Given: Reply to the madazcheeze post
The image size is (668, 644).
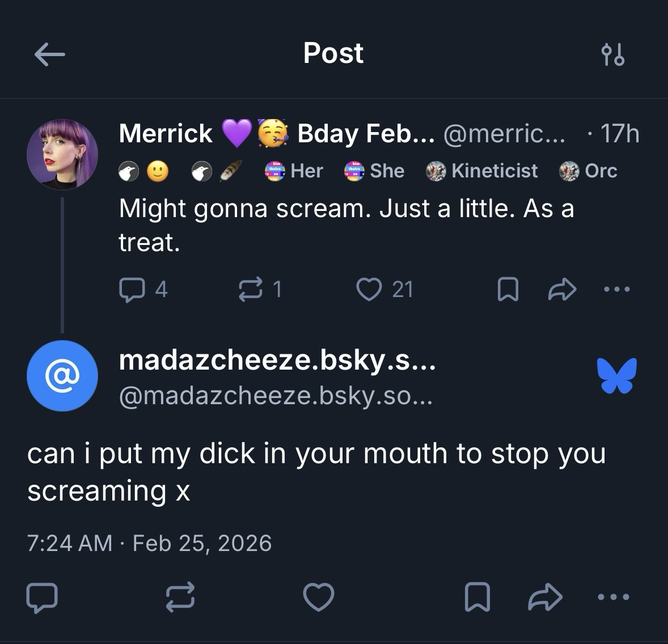Looking at the screenshot, I should click(42, 598).
